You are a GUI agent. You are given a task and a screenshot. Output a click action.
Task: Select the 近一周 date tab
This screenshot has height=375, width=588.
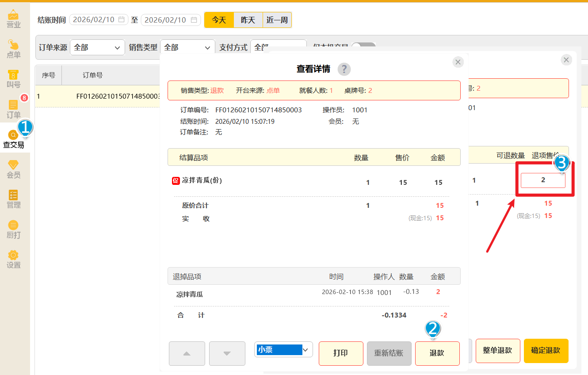coord(277,20)
